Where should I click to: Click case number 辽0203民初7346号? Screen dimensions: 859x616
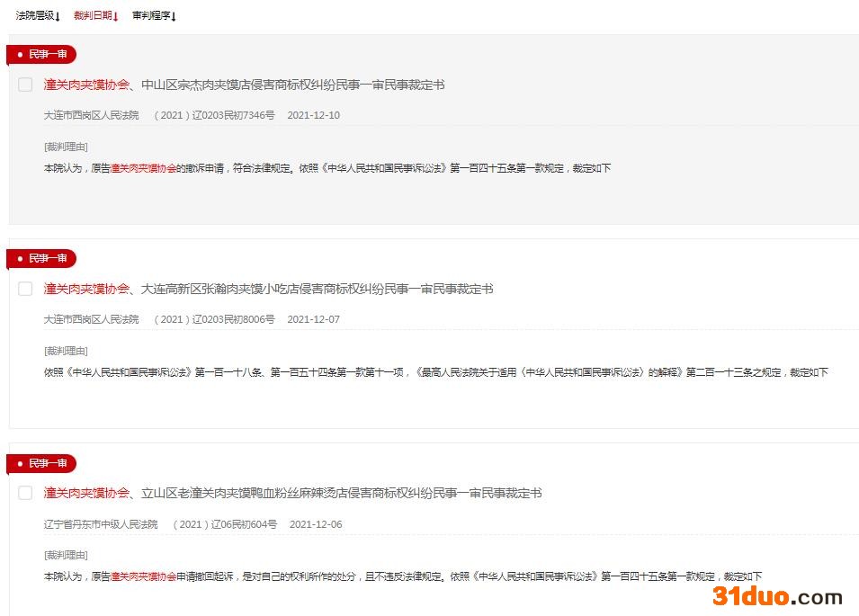click(x=214, y=115)
